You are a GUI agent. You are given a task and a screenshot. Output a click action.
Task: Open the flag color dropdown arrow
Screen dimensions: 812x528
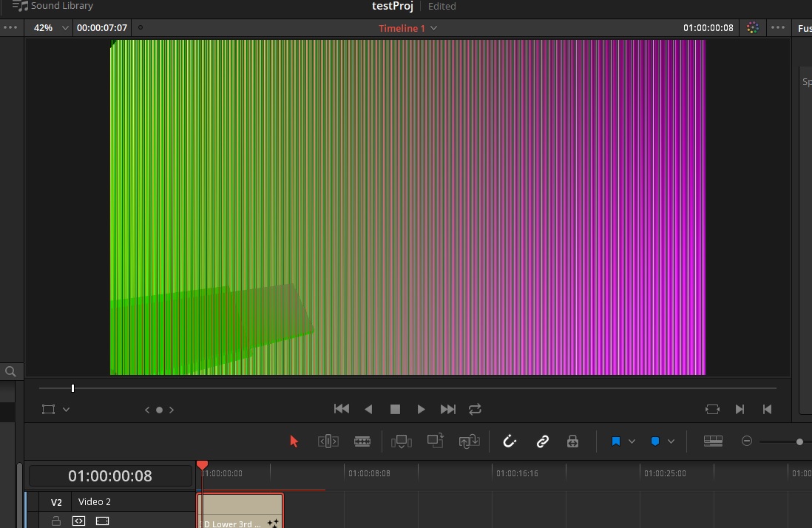click(632, 441)
